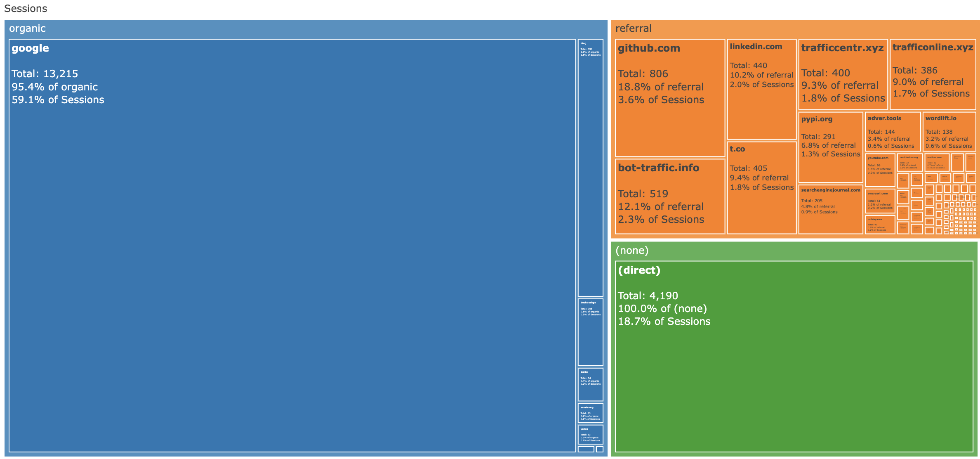Click the 'Total: 13,215' text
The image size is (980, 459).
45,74
